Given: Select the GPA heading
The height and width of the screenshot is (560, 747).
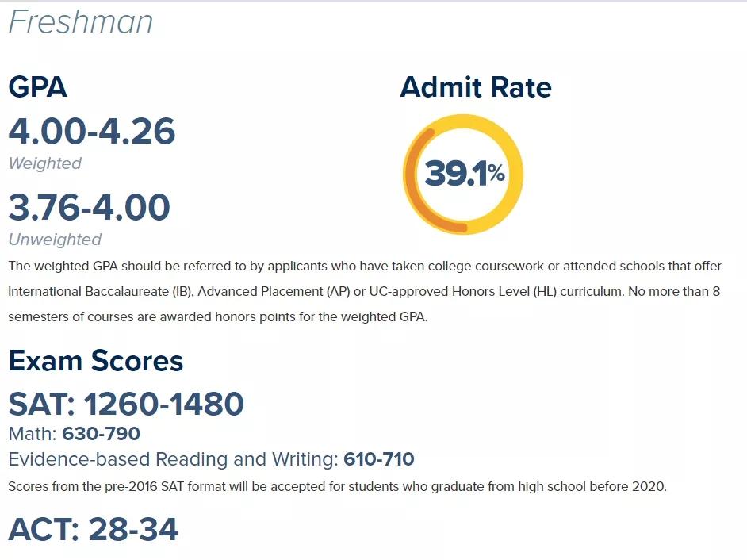Looking at the screenshot, I should coord(37,87).
